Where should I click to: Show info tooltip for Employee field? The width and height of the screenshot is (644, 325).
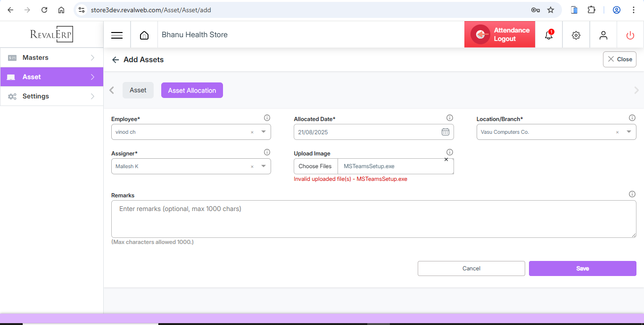point(267,118)
